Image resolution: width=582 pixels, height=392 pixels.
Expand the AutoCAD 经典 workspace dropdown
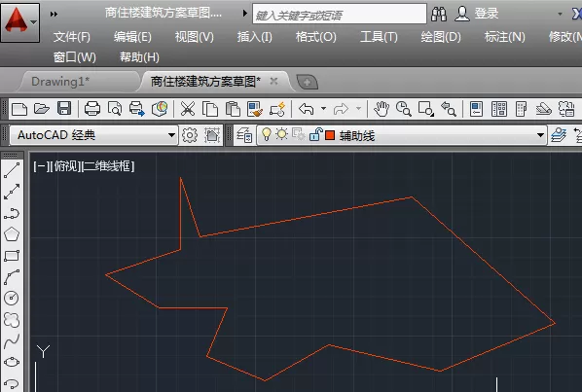(171, 135)
